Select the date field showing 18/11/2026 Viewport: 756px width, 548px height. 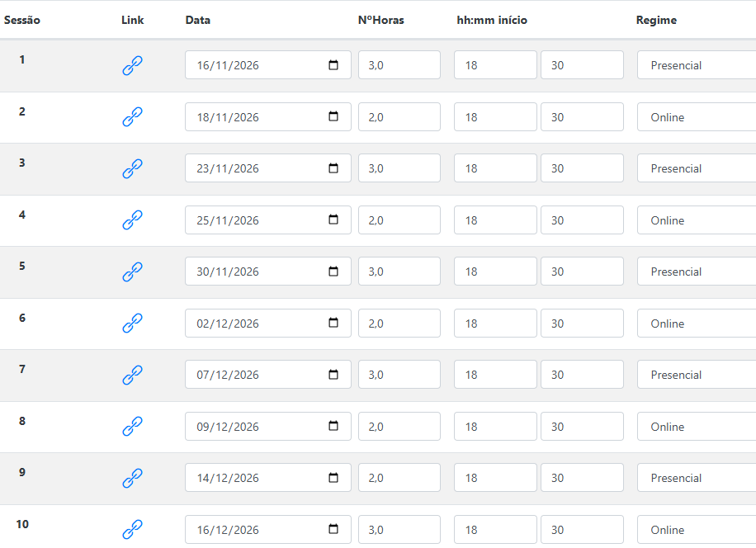pos(268,116)
